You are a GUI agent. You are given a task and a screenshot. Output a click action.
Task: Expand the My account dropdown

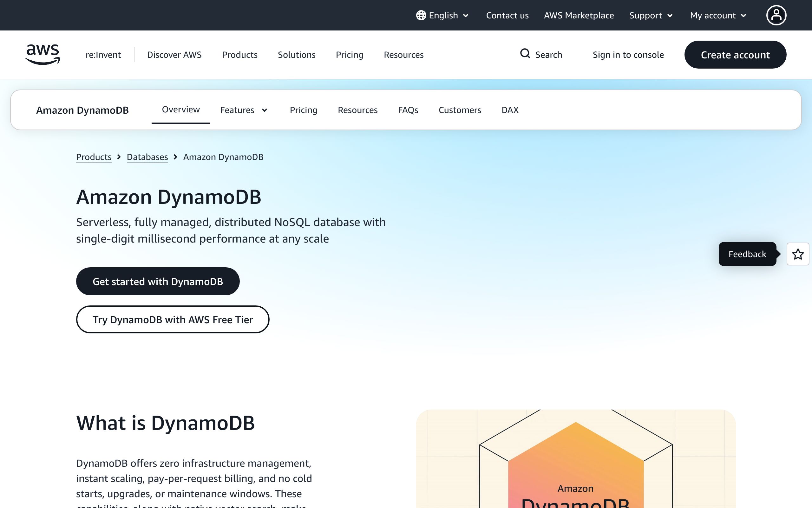pyautogui.click(x=718, y=16)
